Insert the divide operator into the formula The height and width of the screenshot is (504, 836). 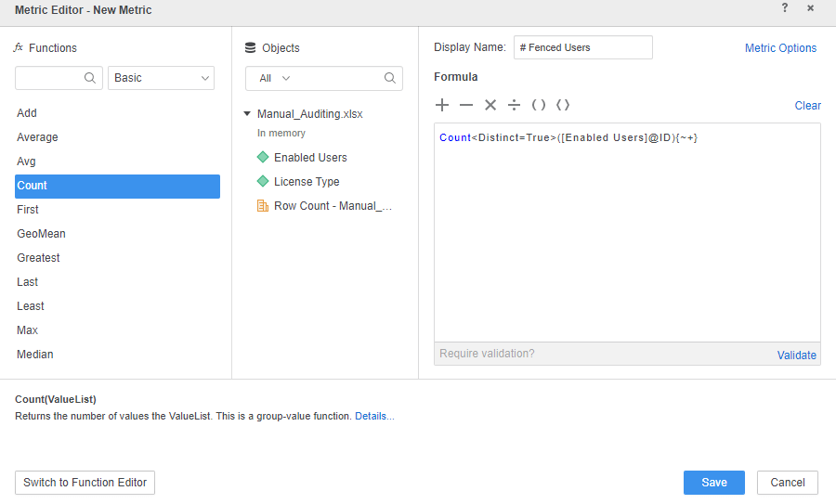pyautogui.click(x=514, y=105)
